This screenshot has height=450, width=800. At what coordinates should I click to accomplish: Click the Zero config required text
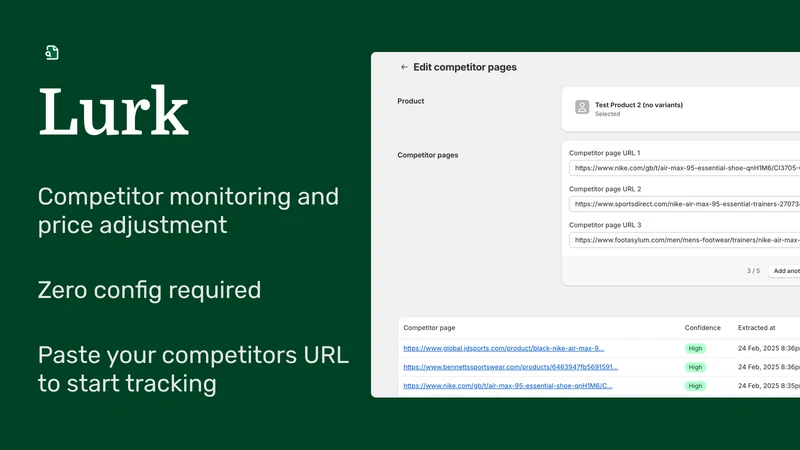(149, 290)
